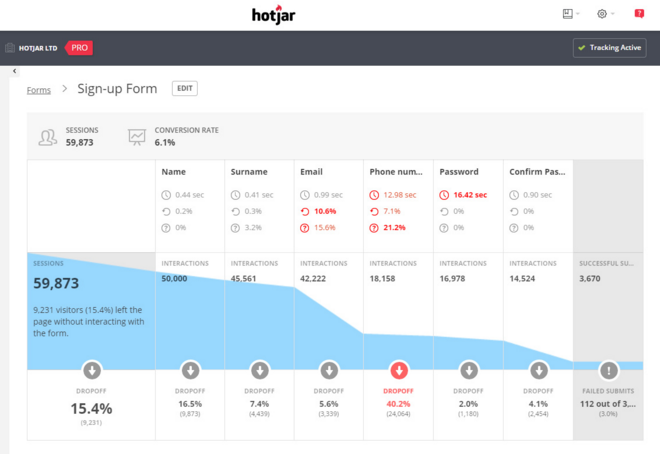The height and width of the screenshot is (454, 660).
Task: Click the PRO badge
Action: click(x=79, y=48)
